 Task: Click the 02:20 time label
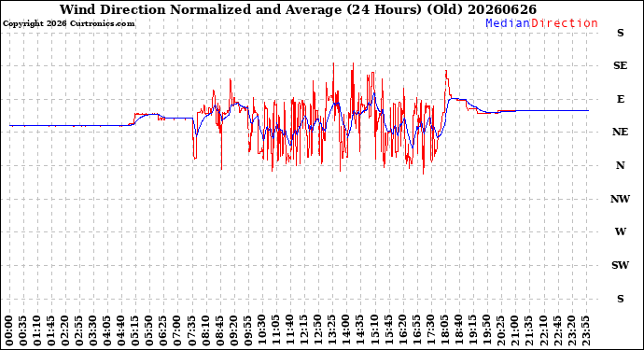click(65, 330)
